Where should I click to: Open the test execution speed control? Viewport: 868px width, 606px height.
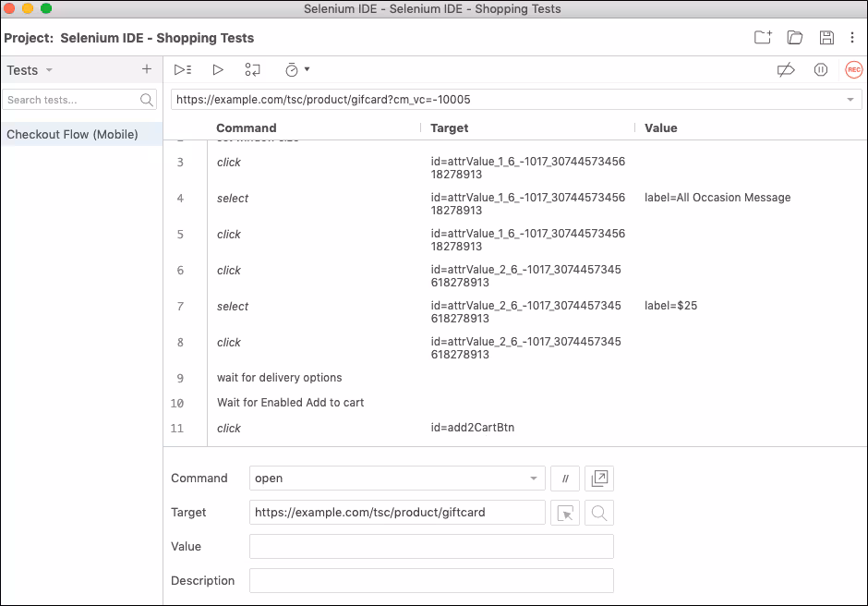(296, 70)
